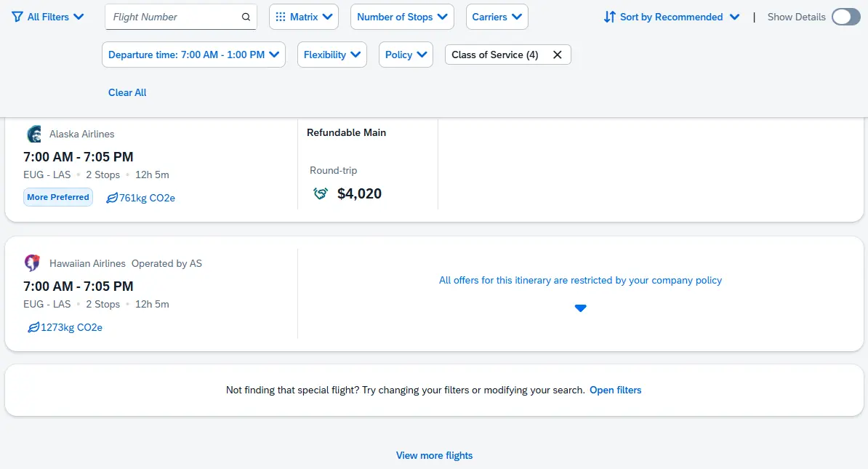This screenshot has width=868, height=469.
Task: Click Operated by AS label
Action: [x=166, y=263]
